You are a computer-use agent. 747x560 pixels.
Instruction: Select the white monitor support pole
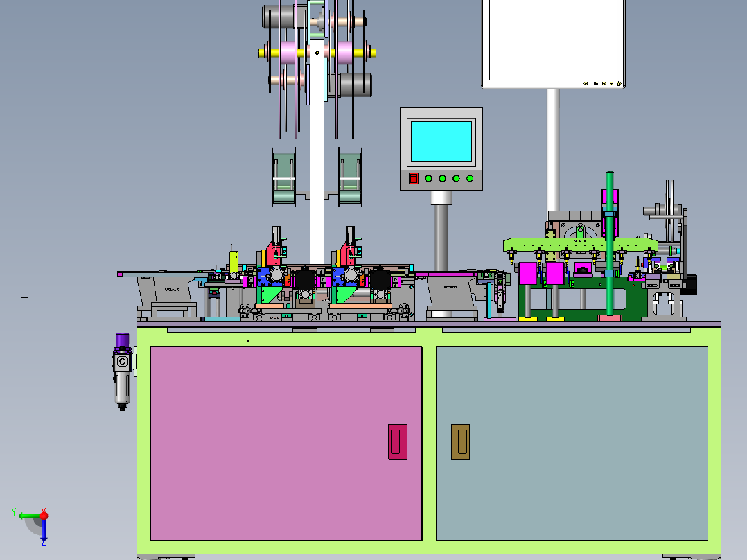coord(553,150)
